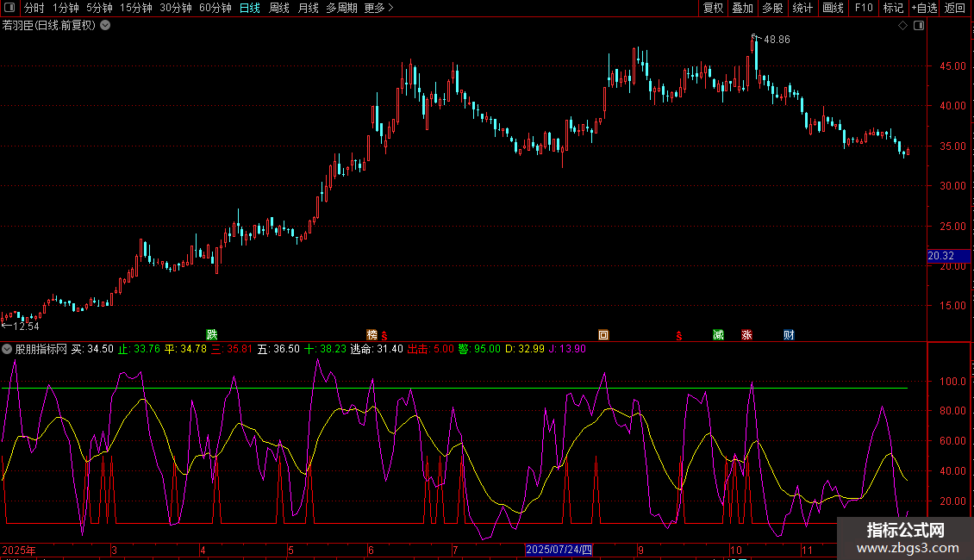Click the diamond icon at chart top-right

click(902, 26)
